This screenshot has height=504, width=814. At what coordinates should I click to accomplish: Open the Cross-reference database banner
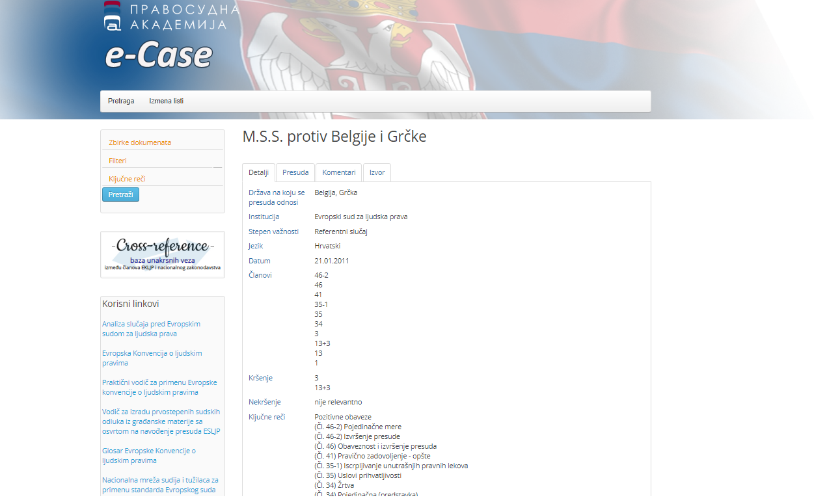(x=163, y=254)
